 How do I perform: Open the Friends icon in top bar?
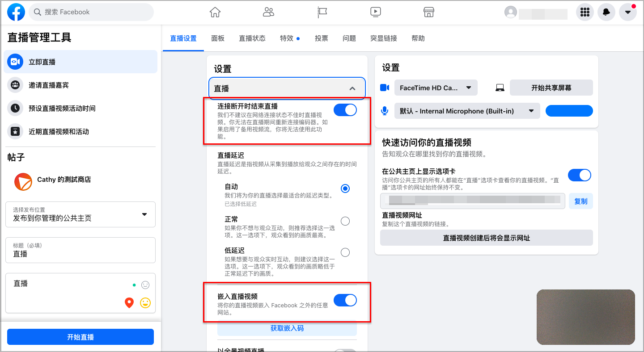(x=268, y=12)
